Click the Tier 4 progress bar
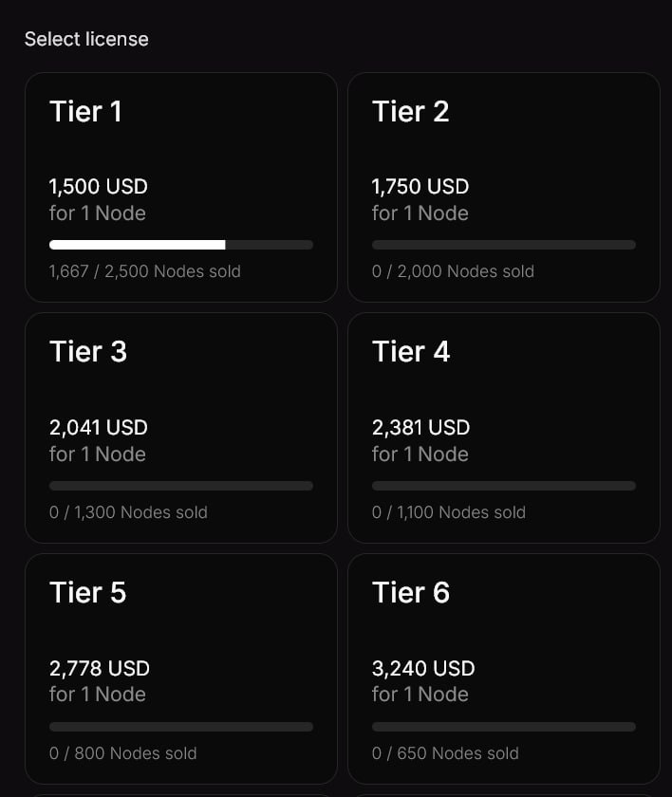The image size is (672, 797). click(504, 486)
